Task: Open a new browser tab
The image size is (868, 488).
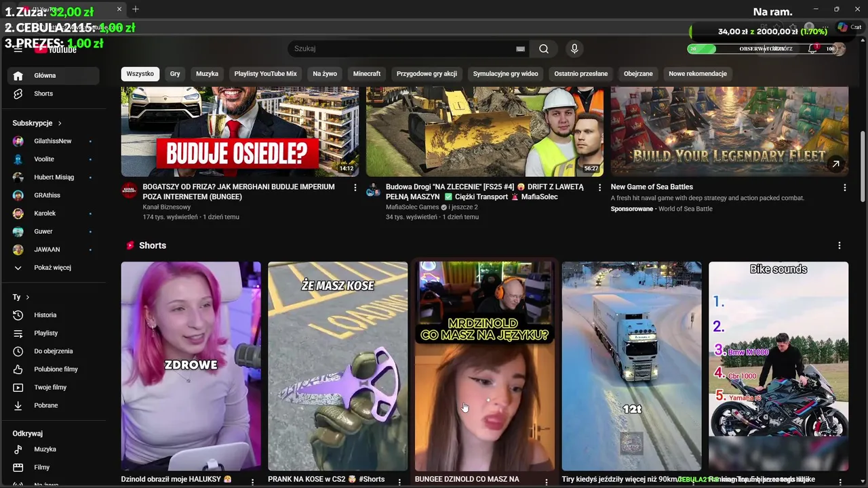Action: 136,9
